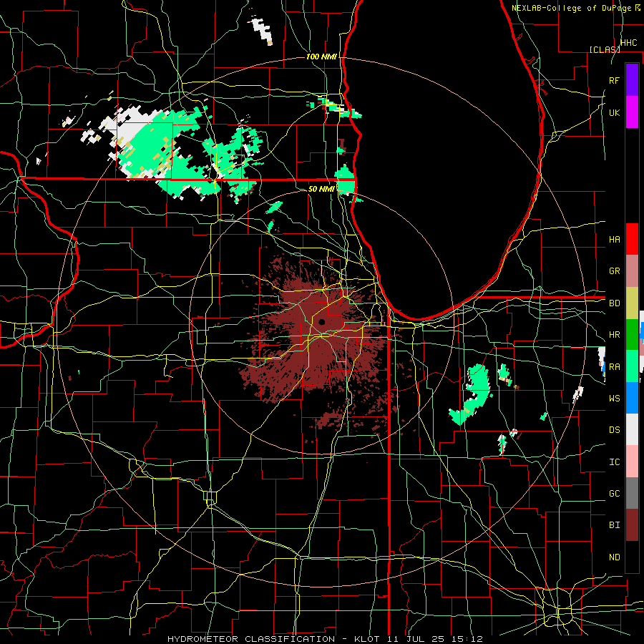The height and width of the screenshot is (644, 644).
Task: Click the BD legend label
Action: pyautogui.click(x=614, y=303)
